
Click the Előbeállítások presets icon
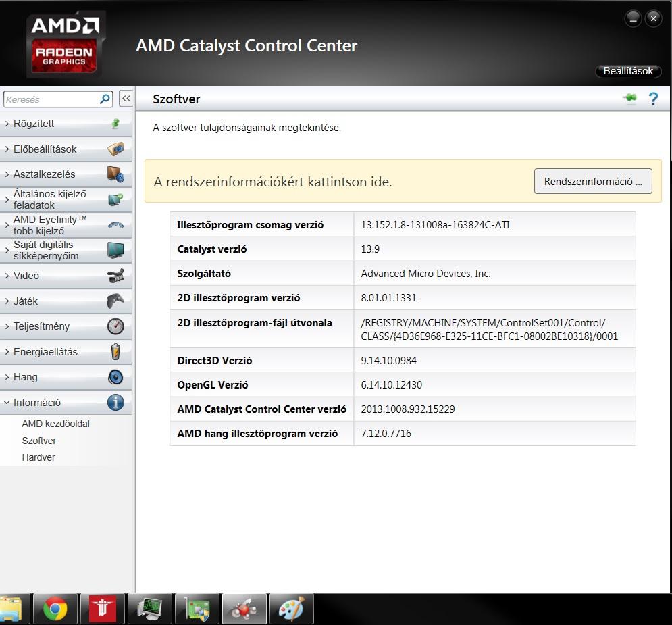pos(115,149)
